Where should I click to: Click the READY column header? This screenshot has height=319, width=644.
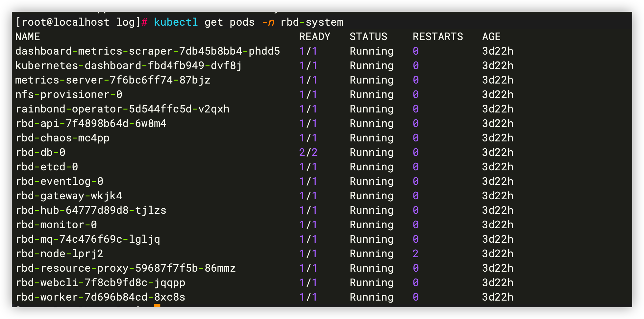tap(314, 37)
